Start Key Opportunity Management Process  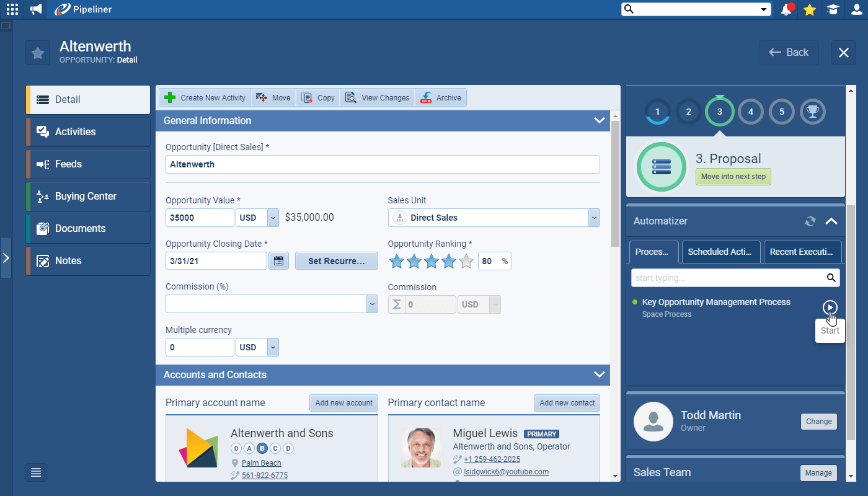[830, 307]
